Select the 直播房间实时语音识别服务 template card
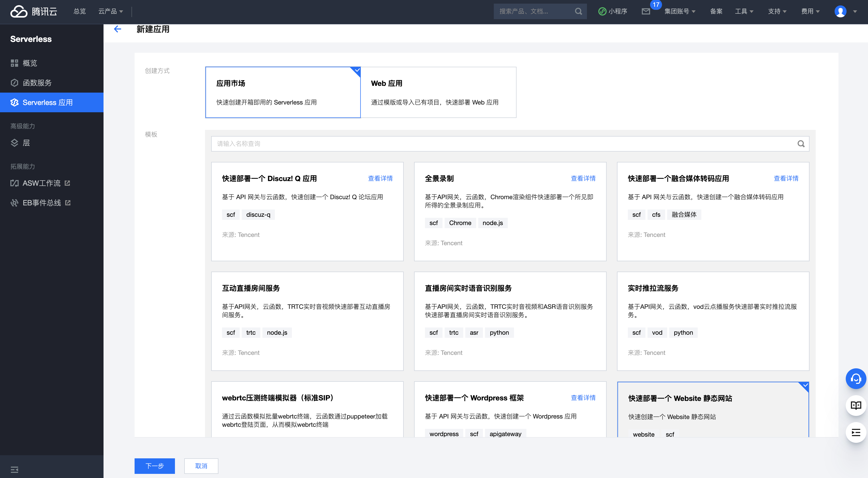This screenshot has height=478, width=868. tap(510, 321)
